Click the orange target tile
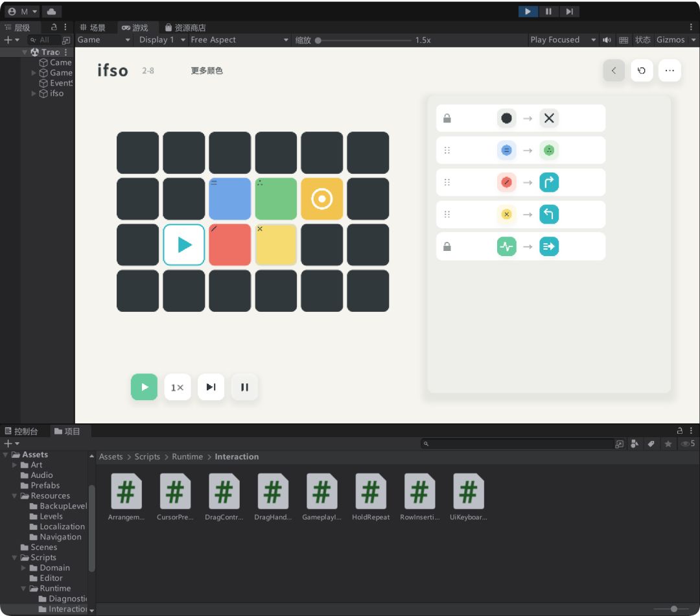 point(322,199)
